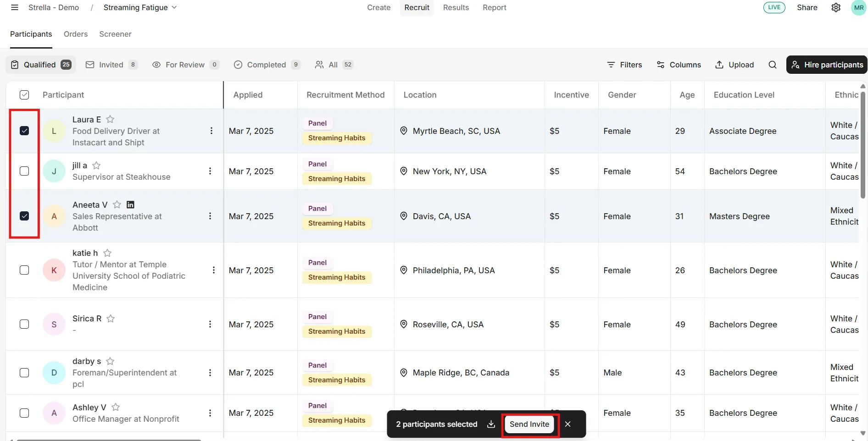Expand the Streaming Fatigue project dropdown
This screenshot has width=868, height=441.
click(x=140, y=7)
